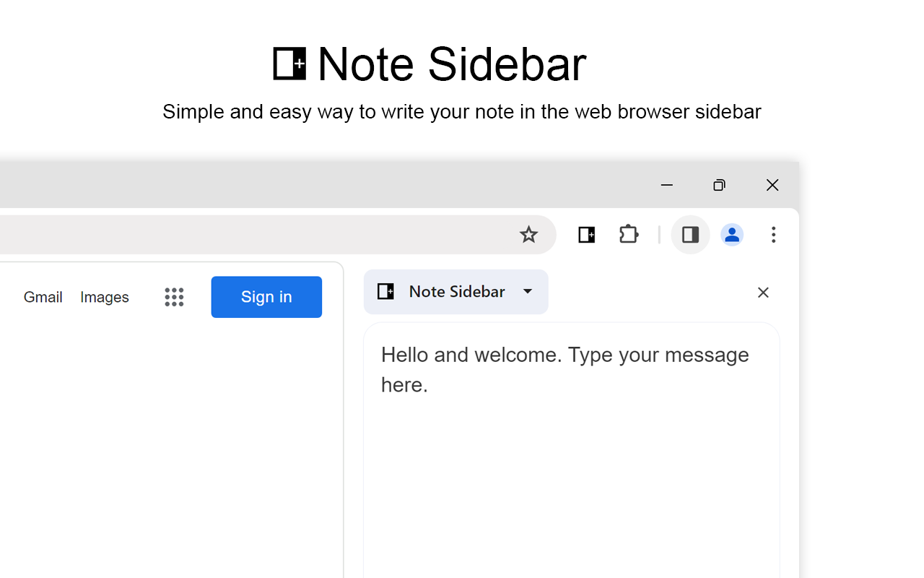This screenshot has height=578, width=924.
Task: Restore down the browser window
Action: 719,185
